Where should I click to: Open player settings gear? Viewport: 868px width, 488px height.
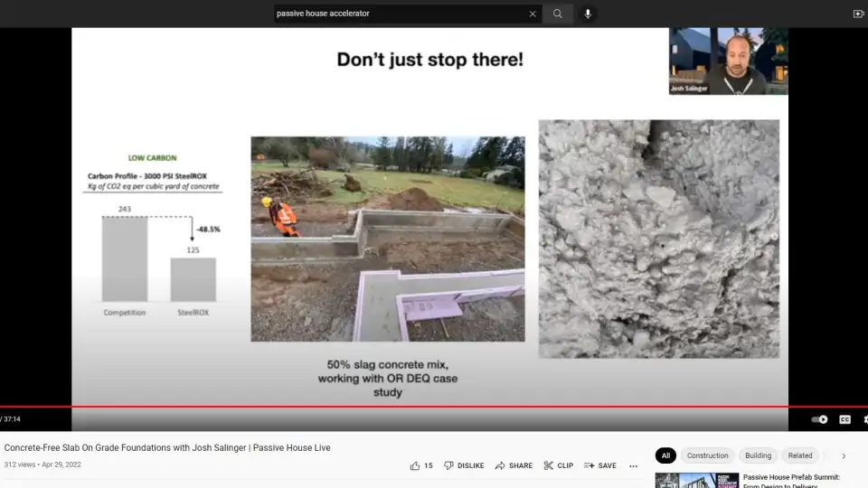864,419
